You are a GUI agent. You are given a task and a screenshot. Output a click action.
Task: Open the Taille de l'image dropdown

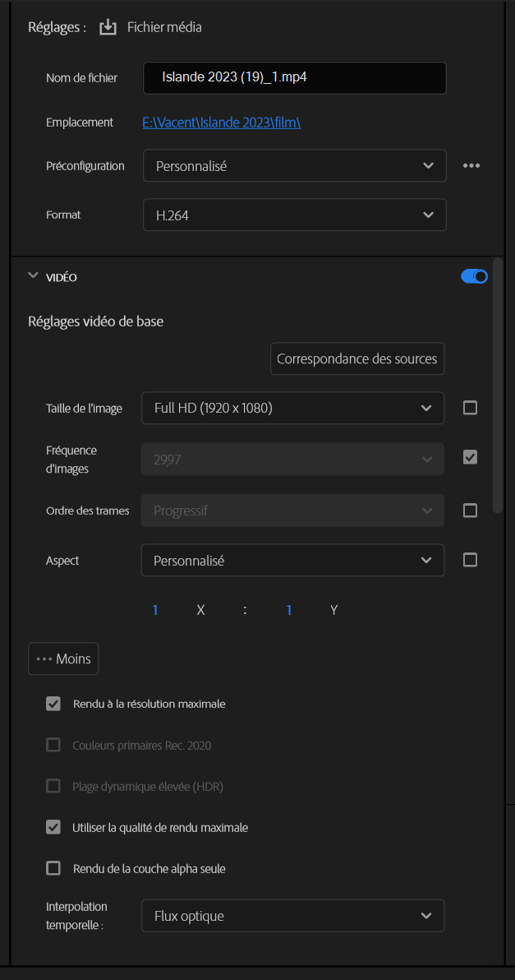coord(292,408)
